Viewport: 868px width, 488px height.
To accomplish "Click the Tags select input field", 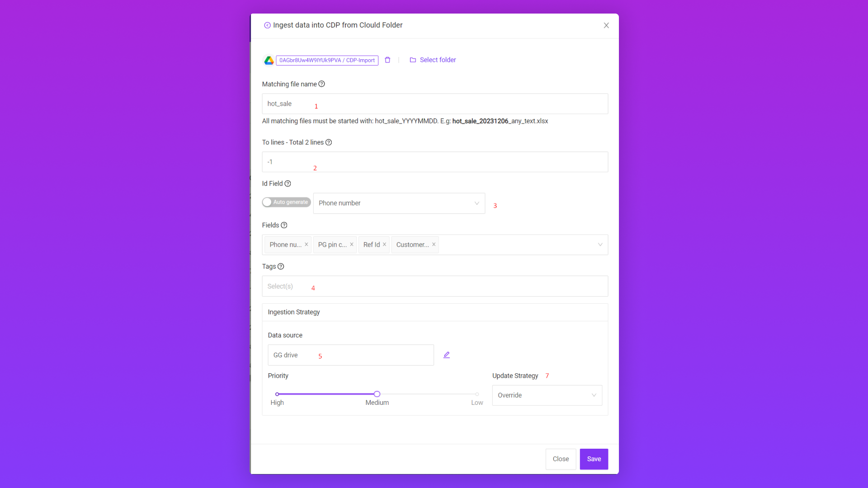I will click(x=434, y=286).
